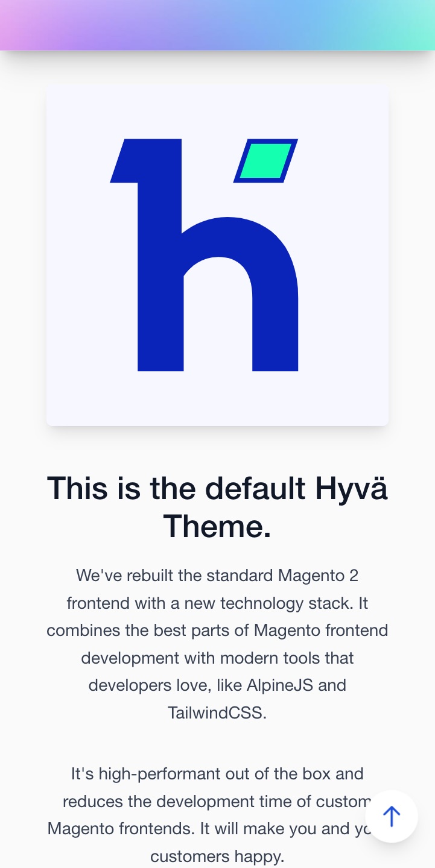Click the word 'Hyvä' in the heading
435x868 pixels.
pos(351,488)
